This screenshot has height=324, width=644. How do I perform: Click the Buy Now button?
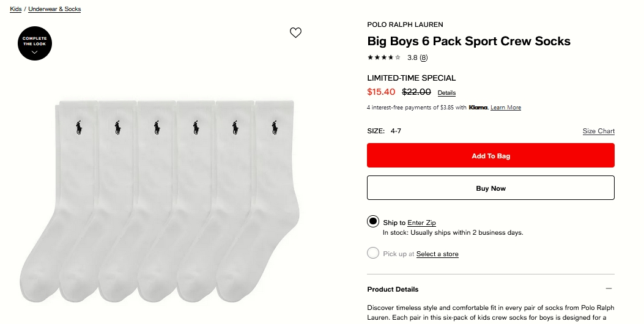490,188
